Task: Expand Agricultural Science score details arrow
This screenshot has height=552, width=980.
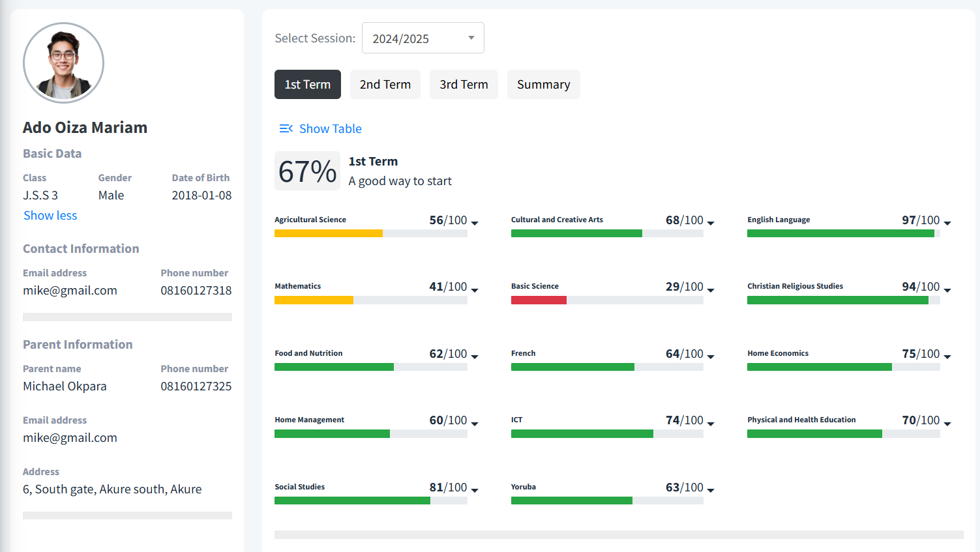Action: point(475,223)
